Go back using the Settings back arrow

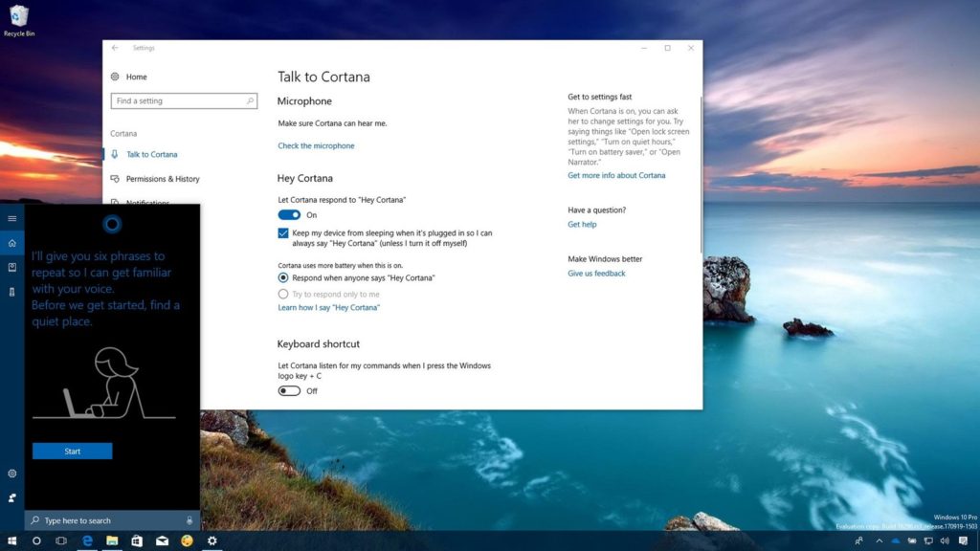pyautogui.click(x=115, y=48)
